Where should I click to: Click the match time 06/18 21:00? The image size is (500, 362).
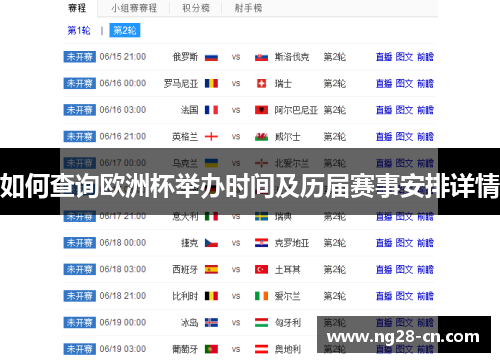click(123, 296)
